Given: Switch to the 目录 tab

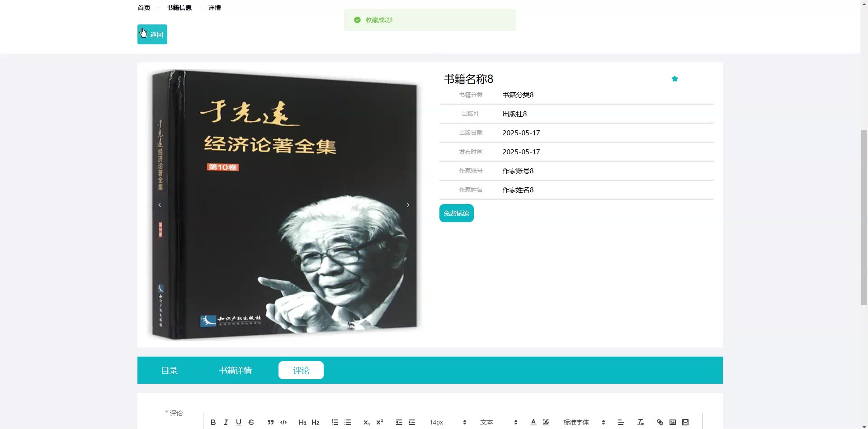Looking at the screenshot, I should pyautogui.click(x=170, y=371).
